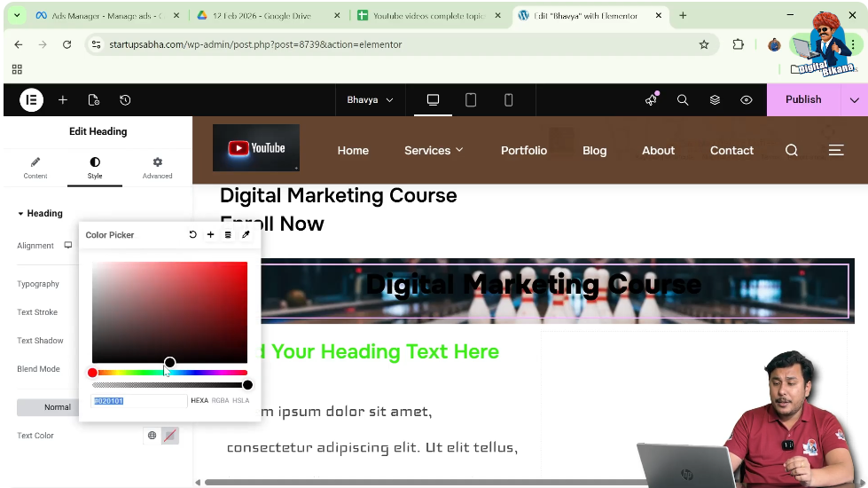Click Portfolio in site navigation
Image resolution: width=868 pixels, height=488 pixels.
(x=524, y=150)
